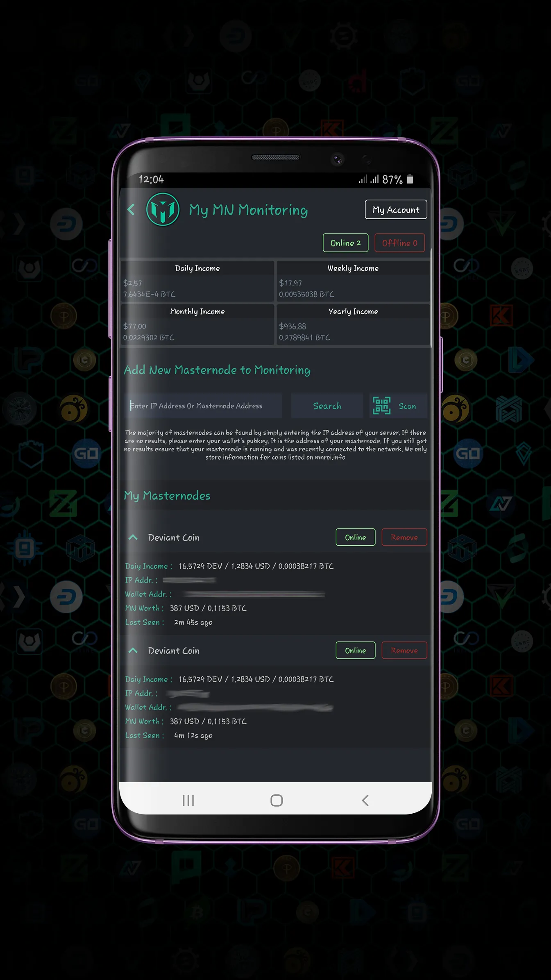Image resolution: width=551 pixels, height=980 pixels.
Task: Select the Monthly Income card
Action: [197, 324]
